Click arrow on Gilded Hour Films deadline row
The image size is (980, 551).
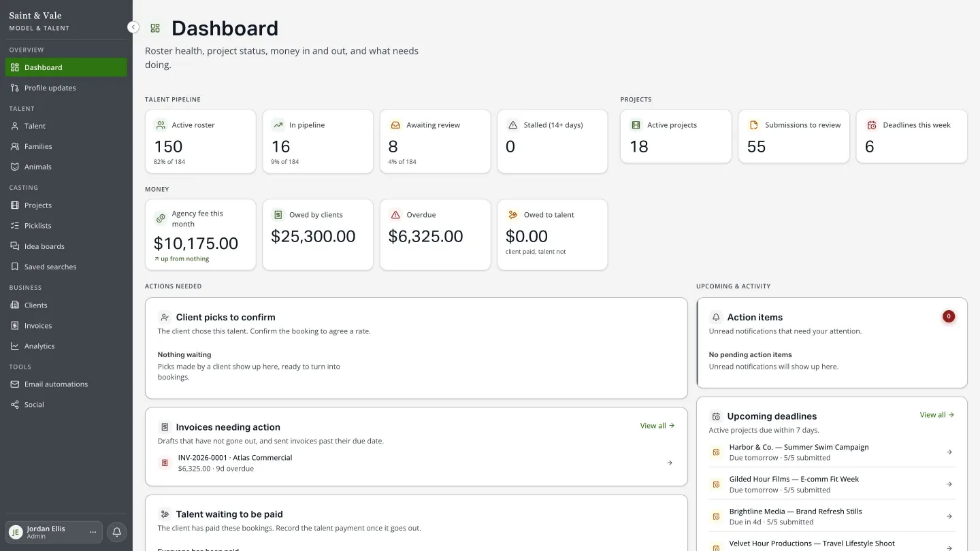[949, 484]
